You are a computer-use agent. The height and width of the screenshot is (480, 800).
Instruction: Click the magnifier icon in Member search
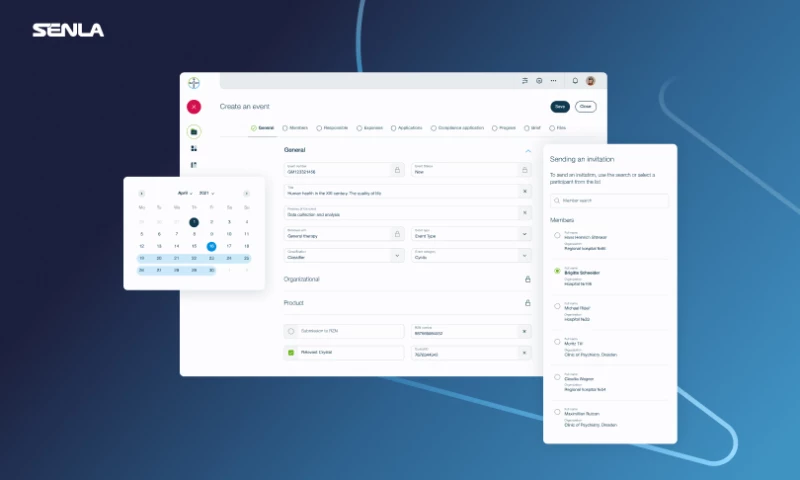[x=557, y=200]
